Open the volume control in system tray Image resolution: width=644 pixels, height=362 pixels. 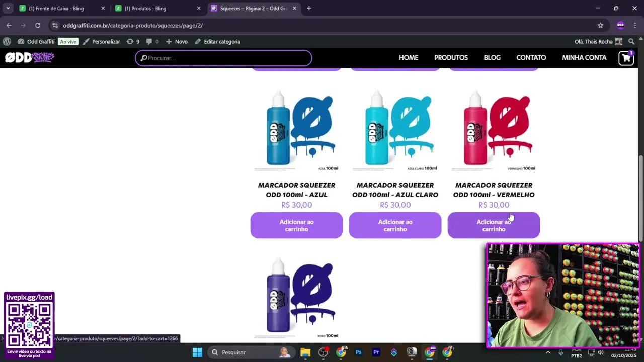[601, 352]
